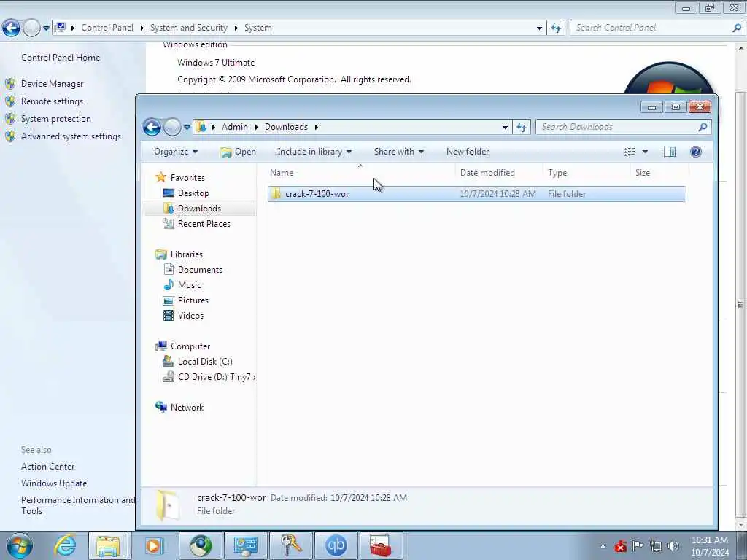Open Advanced system settings link
The width and height of the screenshot is (747, 560).
coord(71,136)
